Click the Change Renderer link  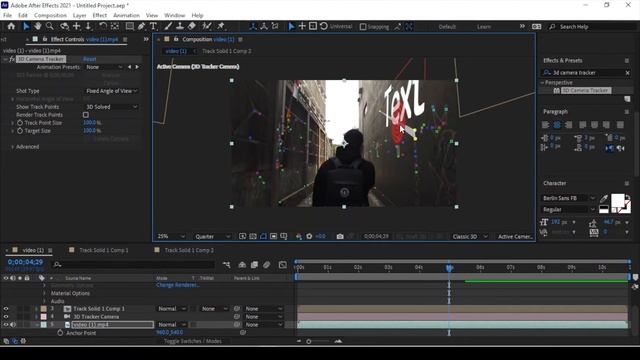tap(178, 285)
